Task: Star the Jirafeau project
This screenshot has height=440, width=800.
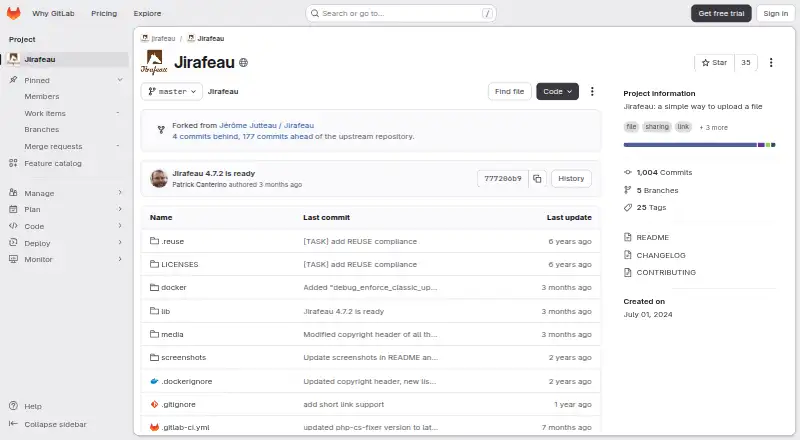Action: click(714, 62)
